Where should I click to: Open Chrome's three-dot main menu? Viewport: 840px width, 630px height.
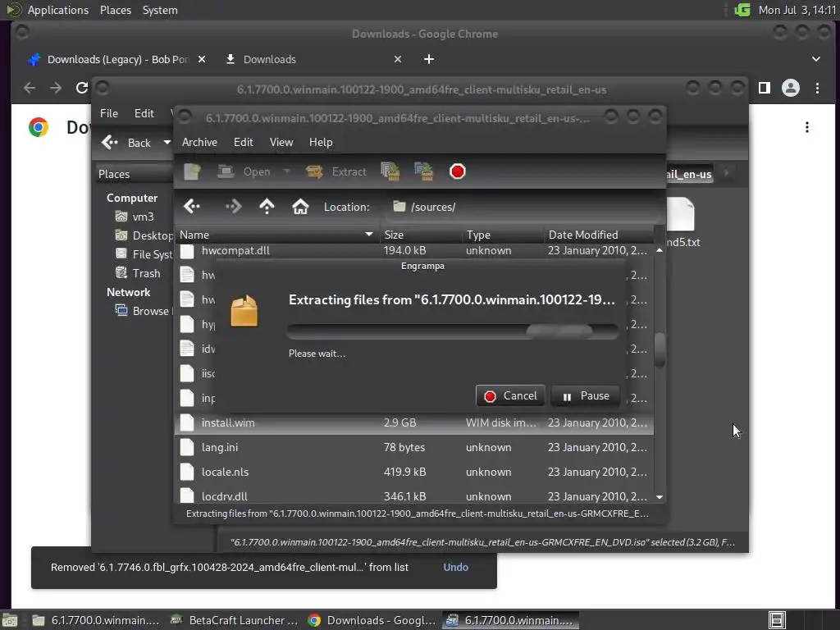[818, 88]
